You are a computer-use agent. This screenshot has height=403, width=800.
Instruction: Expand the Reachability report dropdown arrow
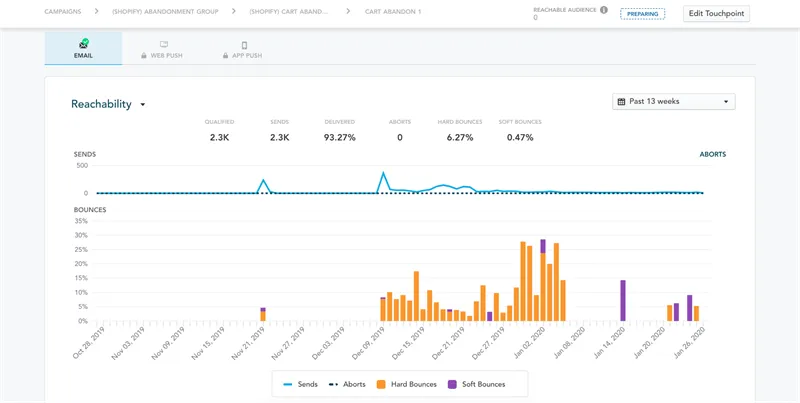[143, 105]
